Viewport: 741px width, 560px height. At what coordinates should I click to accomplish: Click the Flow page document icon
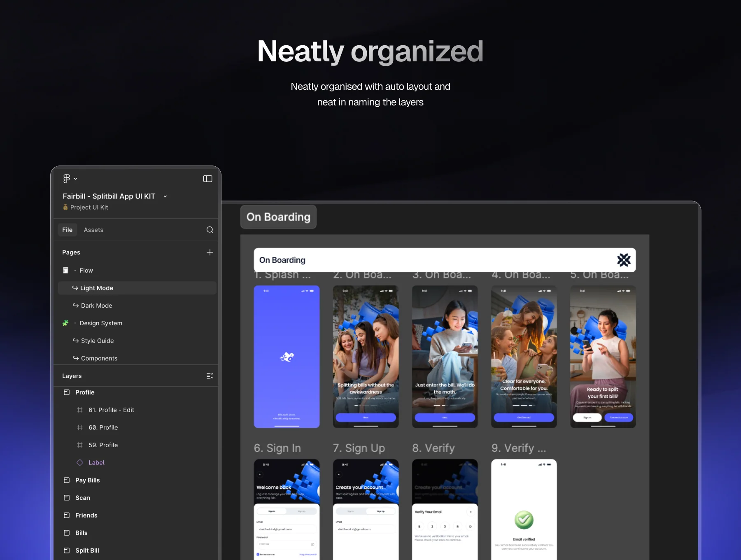65,271
